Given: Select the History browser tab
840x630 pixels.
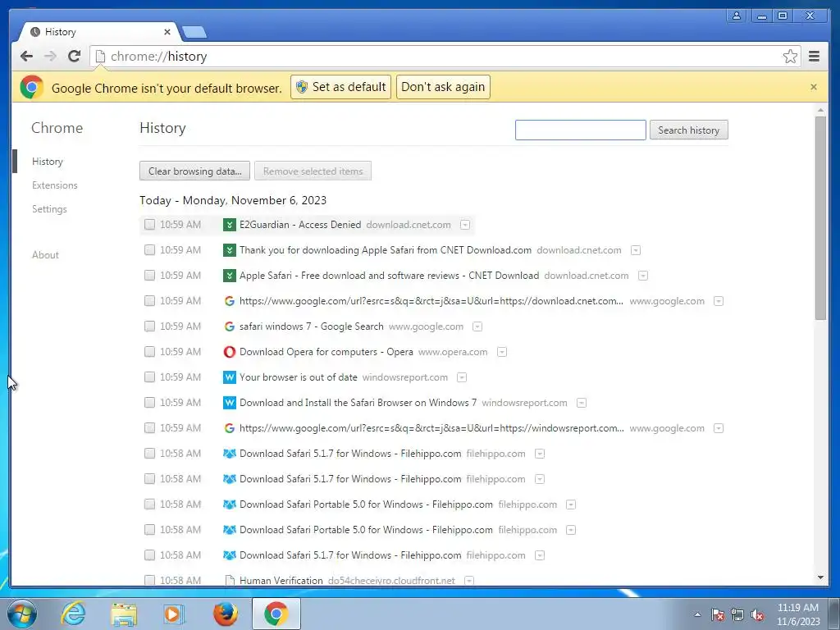Looking at the screenshot, I should (x=98, y=32).
